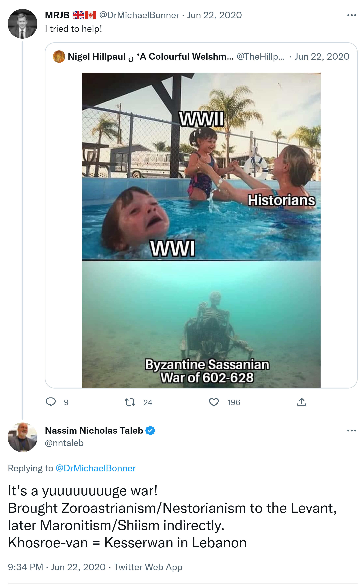The width and height of the screenshot is (364, 588).
Task: Click Nassim Taleb's profile avatar
Action: point(22,437)
